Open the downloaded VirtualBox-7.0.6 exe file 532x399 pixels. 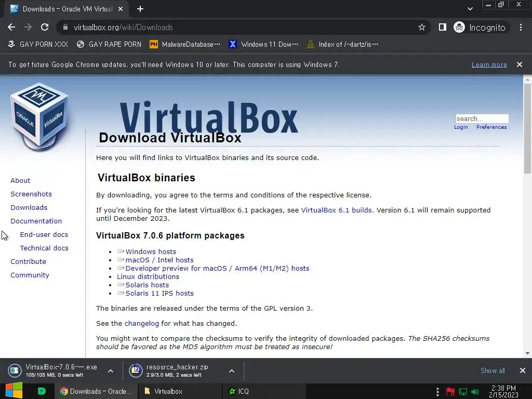[x=54, y=370]
